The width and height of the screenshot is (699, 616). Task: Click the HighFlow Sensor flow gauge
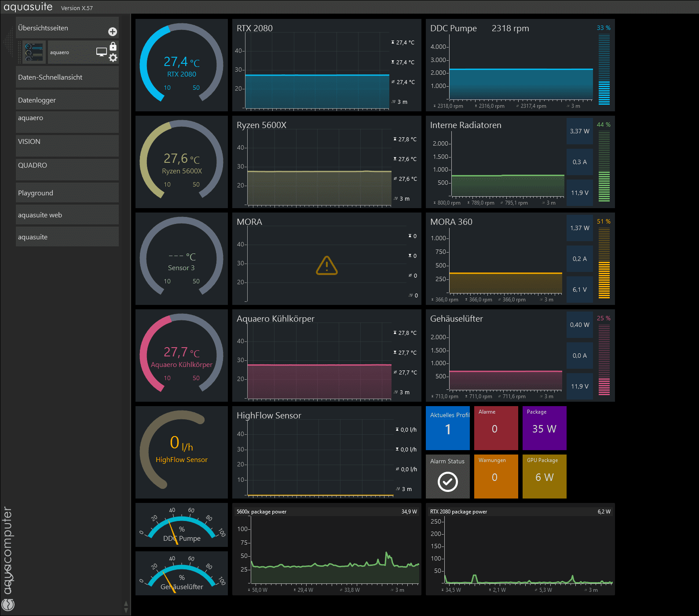[x=182, y=452]
